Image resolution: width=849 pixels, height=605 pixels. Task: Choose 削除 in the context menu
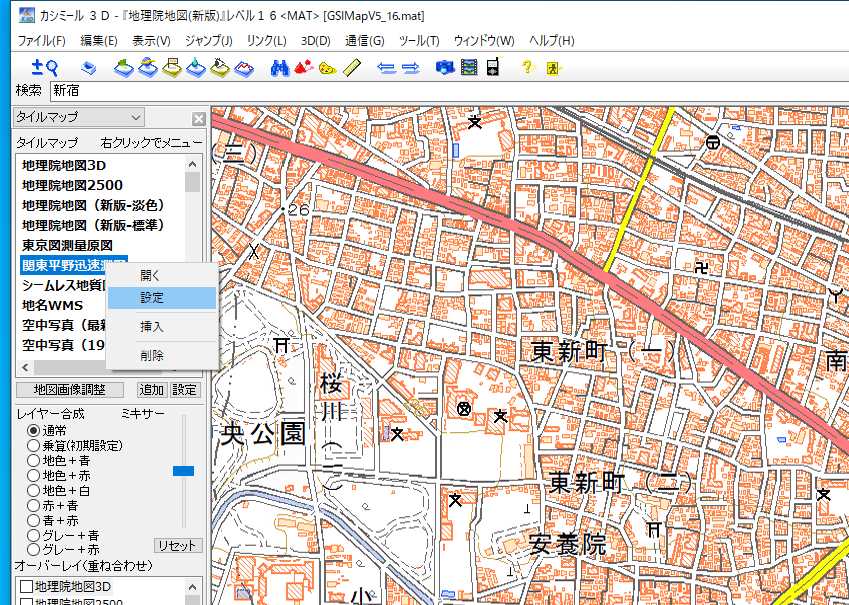click(x=162, y=356)
